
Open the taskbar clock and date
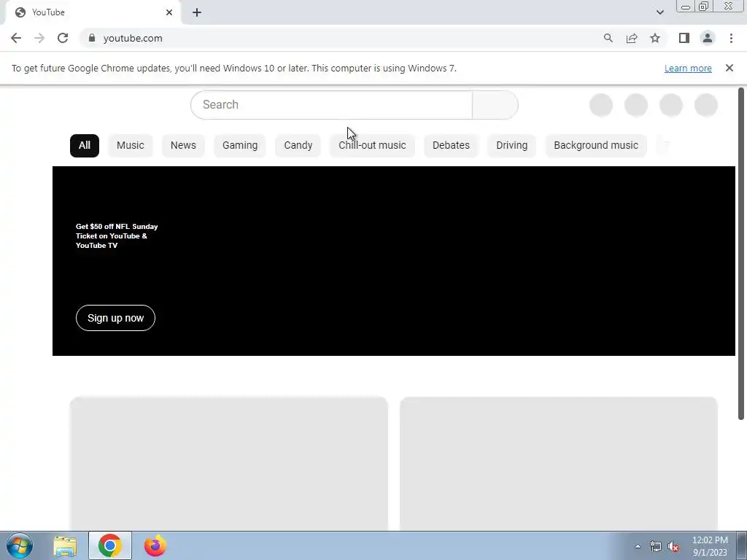pos(710,546)
